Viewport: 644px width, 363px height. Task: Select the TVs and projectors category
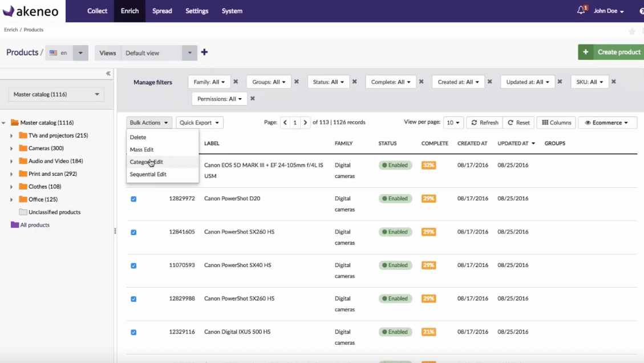54,135
